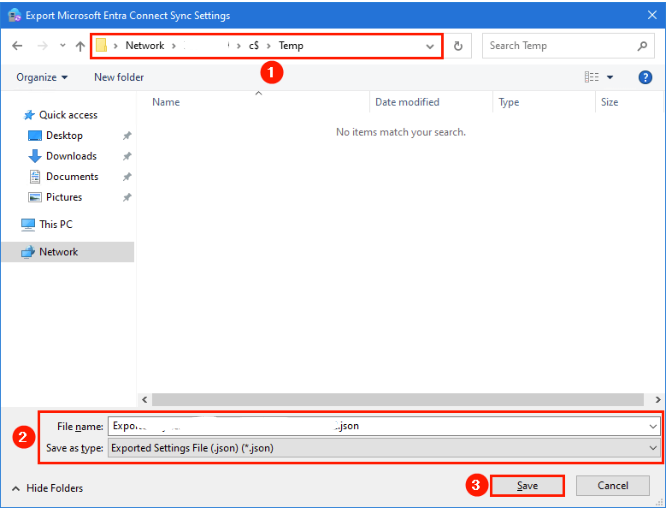Sort by Name column header
The image size is (666, 509).
tap(166, 102)
